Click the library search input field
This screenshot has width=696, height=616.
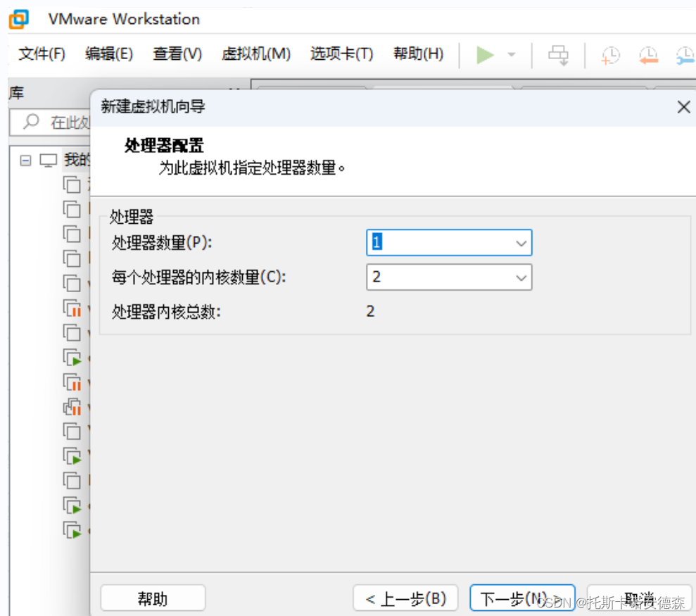(50, 122)
